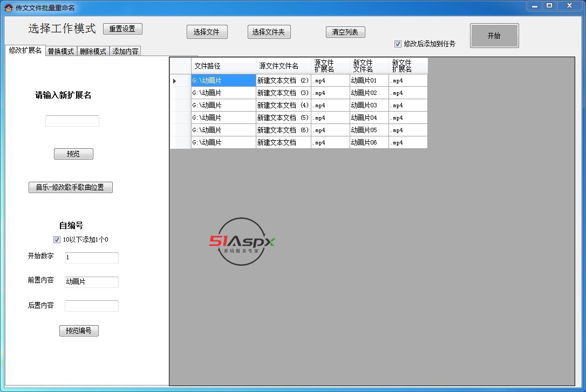This screenshot has width=586, height=392.
Task: Click the 预览 button
Action: 73,154
